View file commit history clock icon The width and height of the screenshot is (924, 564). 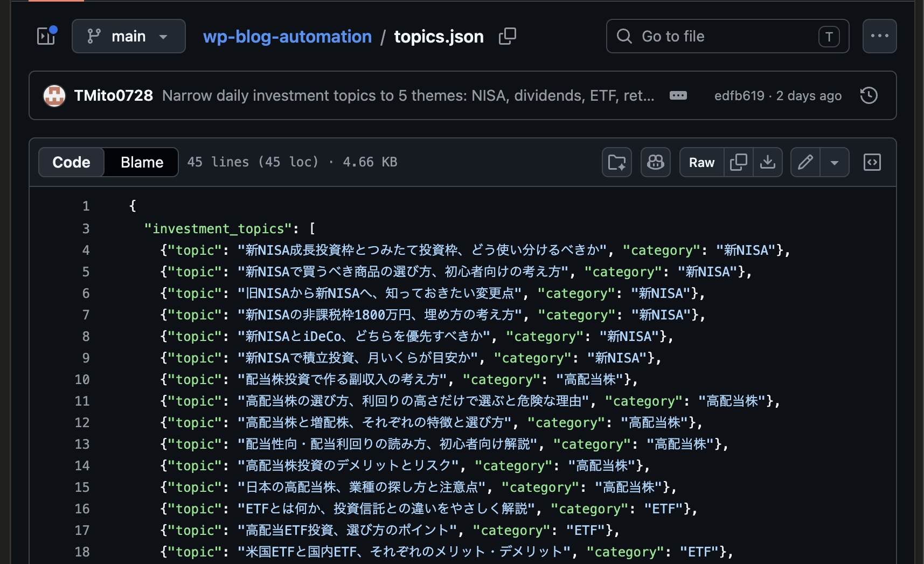(869, 96)
